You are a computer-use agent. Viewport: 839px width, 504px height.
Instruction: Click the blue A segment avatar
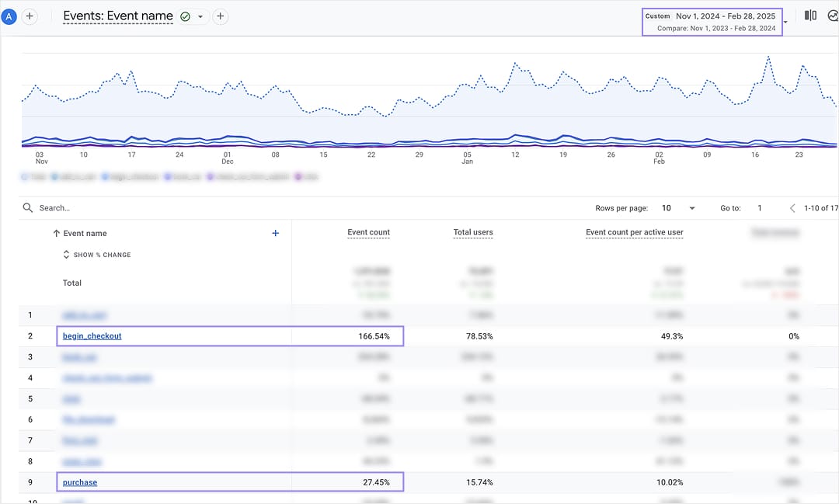pyautogui.click(x=9, y=16)
